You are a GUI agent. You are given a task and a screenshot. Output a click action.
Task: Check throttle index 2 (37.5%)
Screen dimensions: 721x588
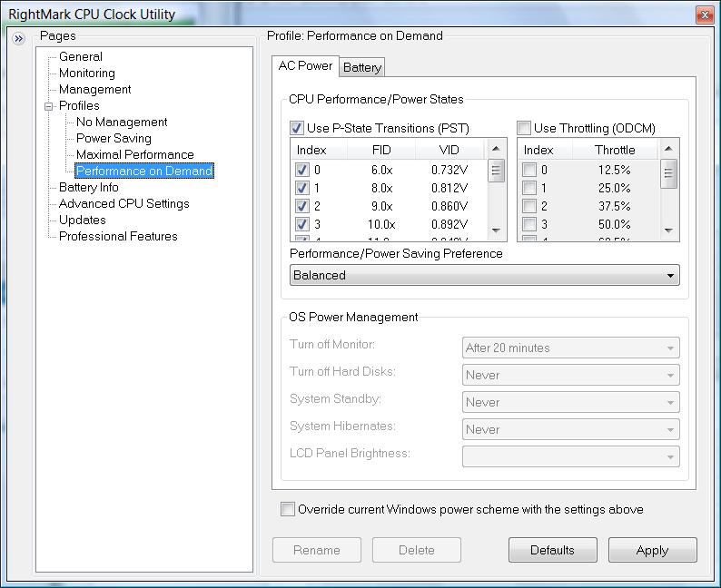pos(529,206)
